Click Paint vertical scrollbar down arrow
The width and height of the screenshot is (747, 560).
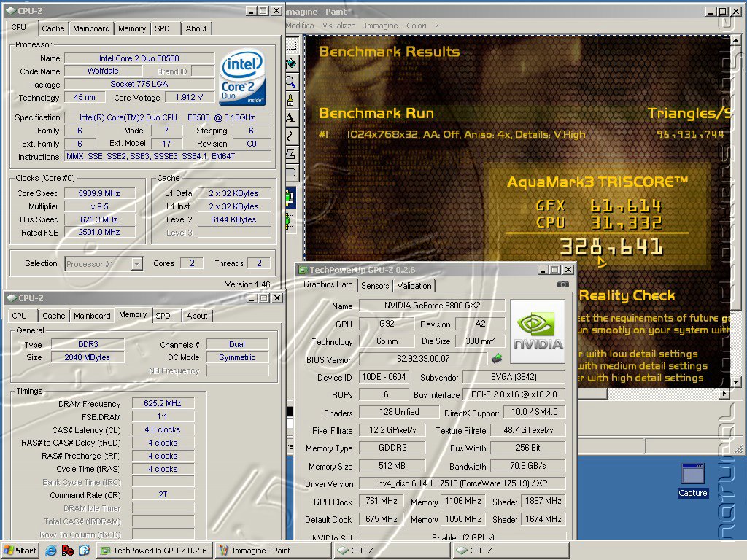pos(735,382)
